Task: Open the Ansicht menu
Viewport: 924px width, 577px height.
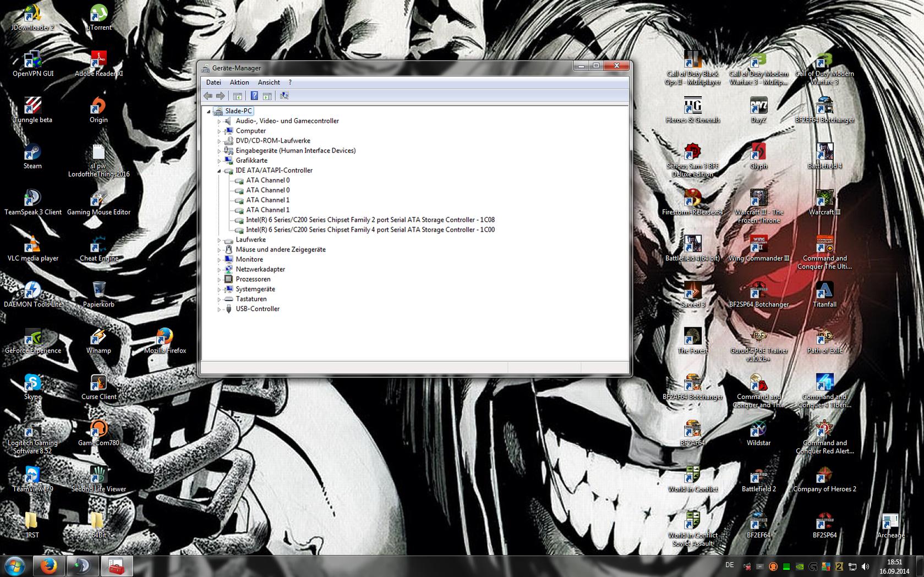Action: coord(269,83)
